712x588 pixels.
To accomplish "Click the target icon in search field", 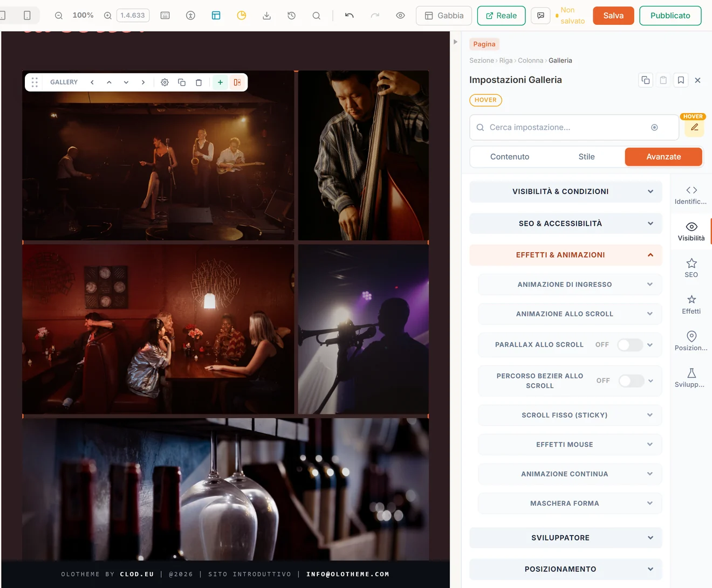I will [x=654, y=128].
